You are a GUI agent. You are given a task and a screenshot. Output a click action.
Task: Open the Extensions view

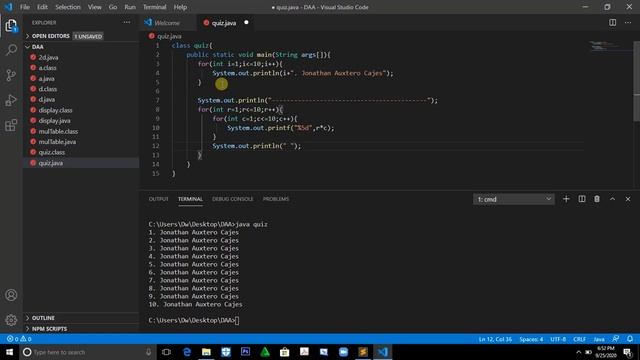point(11,125)
